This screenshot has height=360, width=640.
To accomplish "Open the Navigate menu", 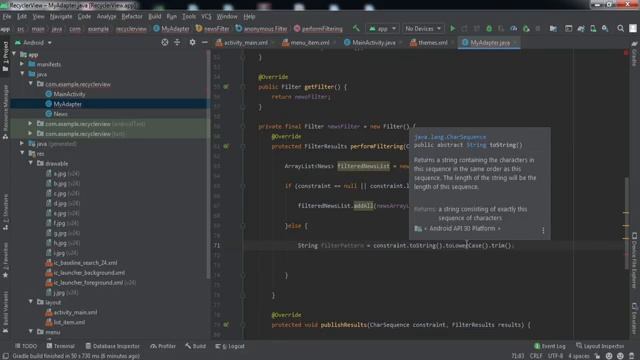I will coord(61,17).
